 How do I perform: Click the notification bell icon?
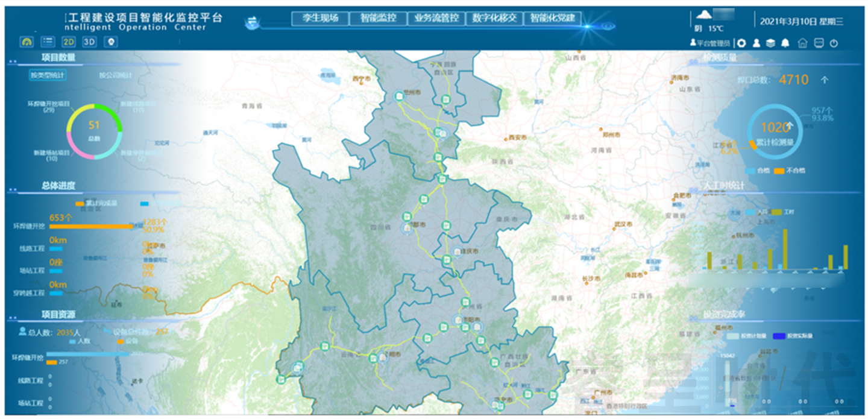click(785, 43)
